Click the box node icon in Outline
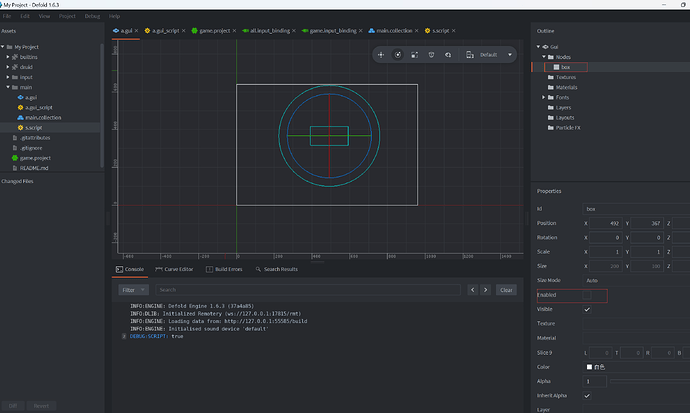 tap(556, 68)
